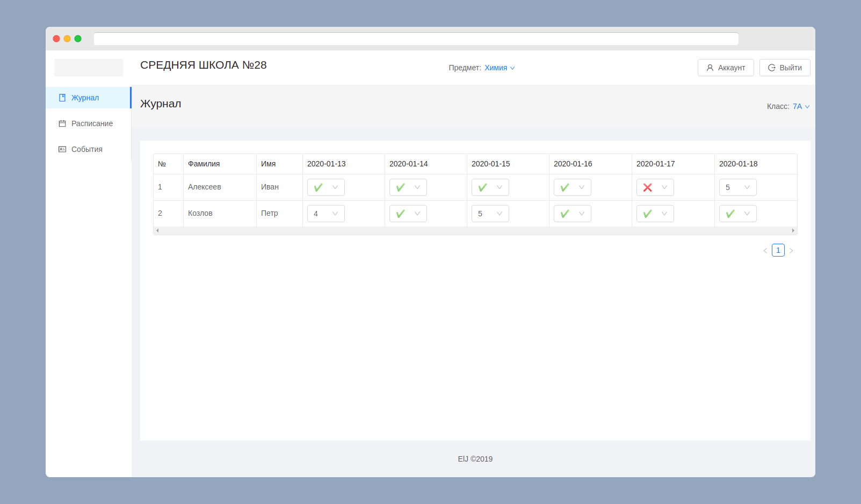Click the № column header

[x=168, y=164]
